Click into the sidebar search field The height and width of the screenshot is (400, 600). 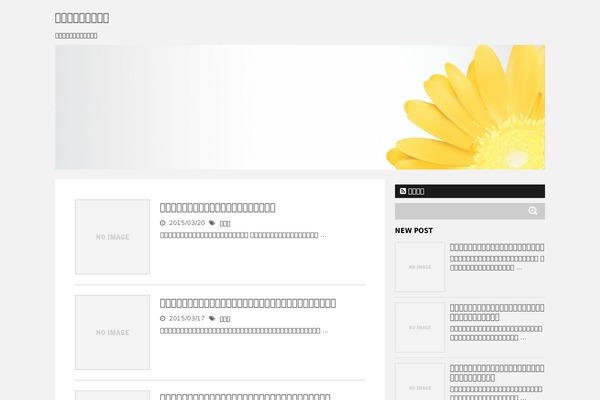click(x=470, y=211)
